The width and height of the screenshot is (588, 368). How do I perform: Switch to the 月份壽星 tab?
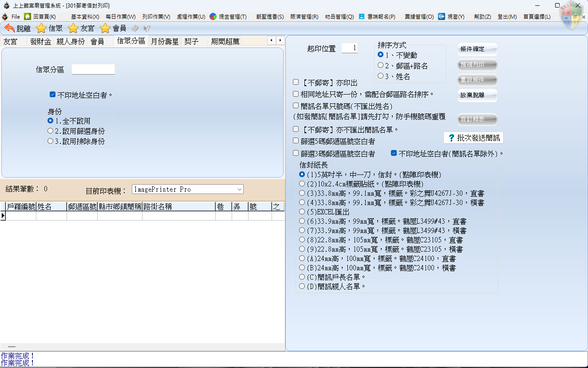pyautogui.click(x=165, y=41)
